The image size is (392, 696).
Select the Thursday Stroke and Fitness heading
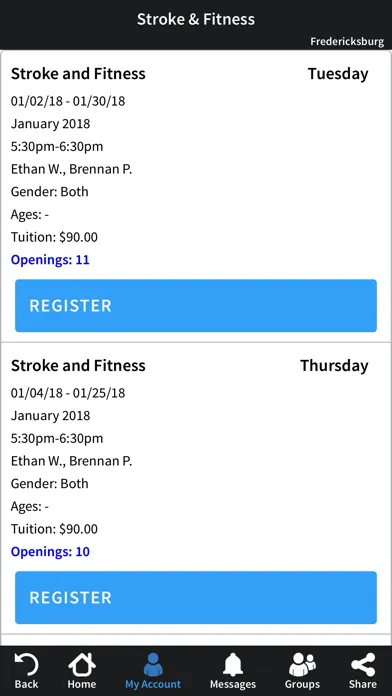click(x=78, y=365)
